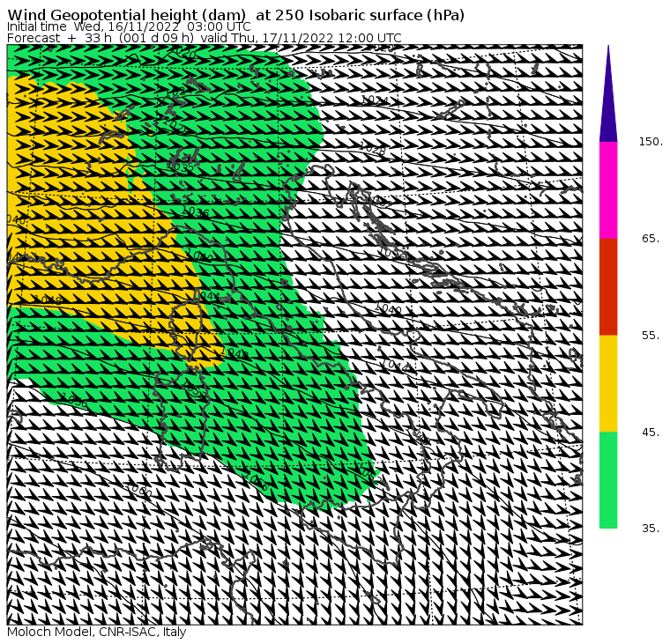
Task: Click the red color band on the legend
Action: [608, 287]
